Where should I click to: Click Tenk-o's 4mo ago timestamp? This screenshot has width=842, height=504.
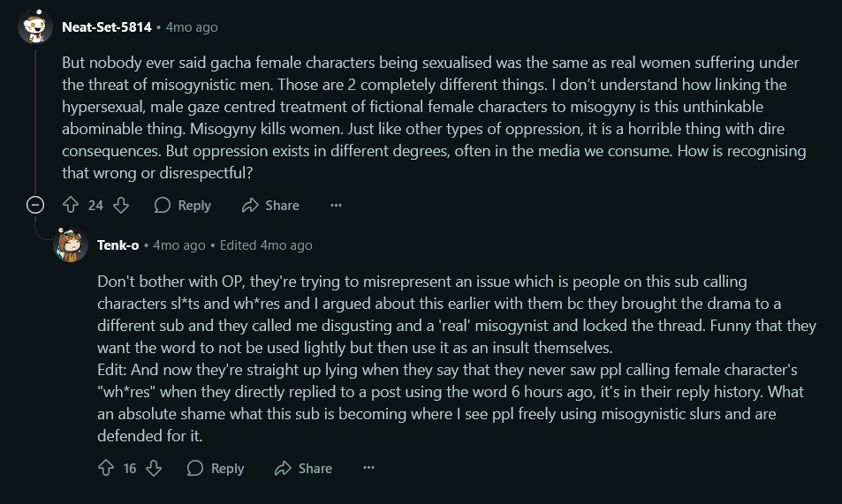[x=179, y=245]
